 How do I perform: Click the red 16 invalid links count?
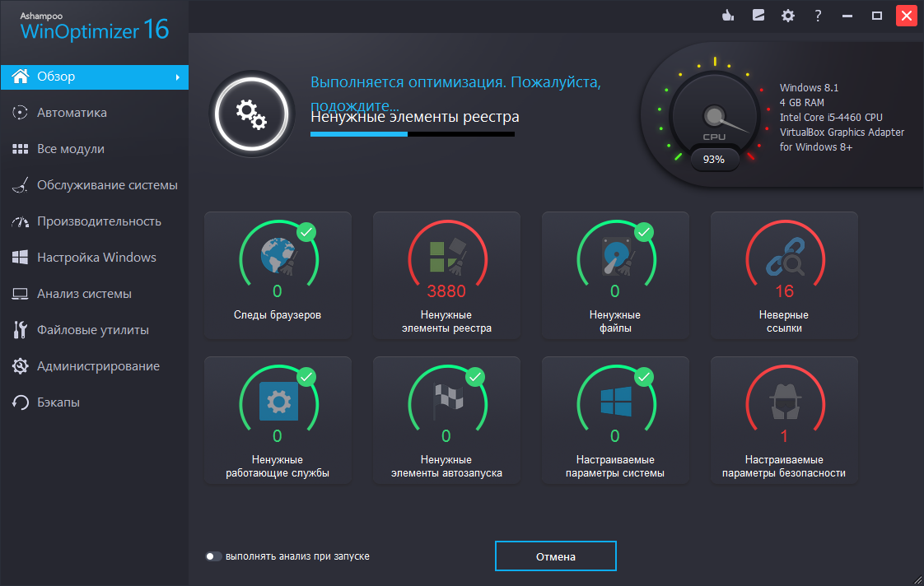(x=784, y=291)
